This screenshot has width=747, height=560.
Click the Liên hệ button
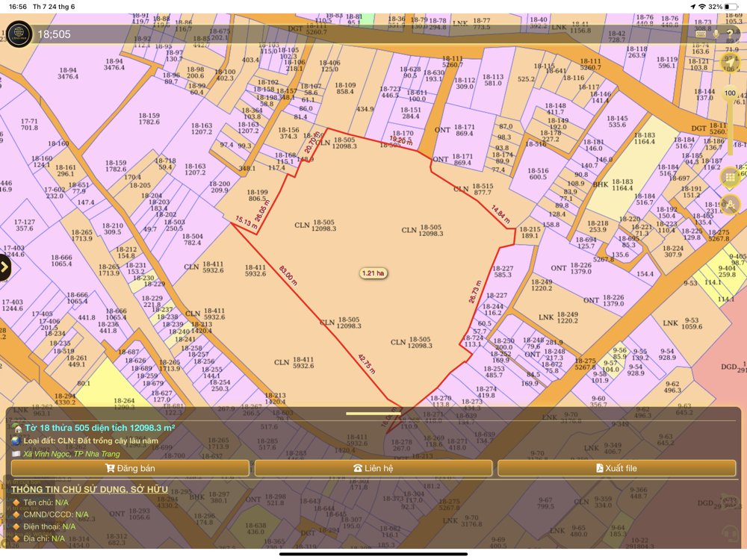tap(373, 468)
